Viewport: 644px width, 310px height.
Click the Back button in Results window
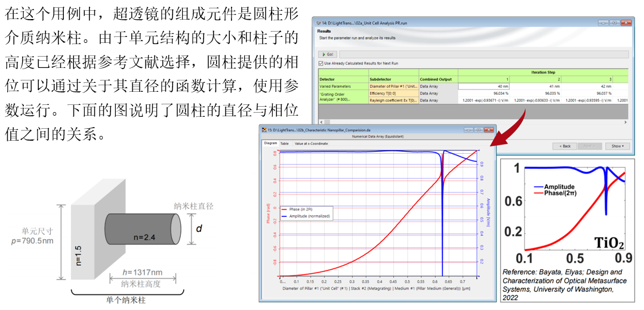(x=565, y=146)
